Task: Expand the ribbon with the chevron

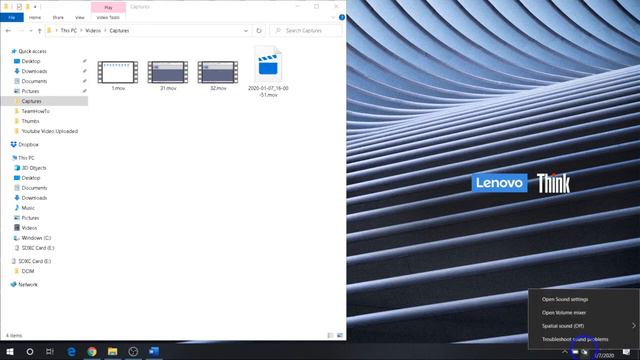Action: (x=333, y=17)
